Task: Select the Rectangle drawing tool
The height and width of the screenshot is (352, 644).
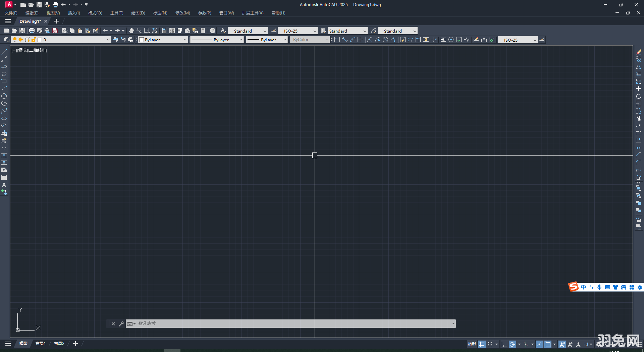Action: pos(4,81)
